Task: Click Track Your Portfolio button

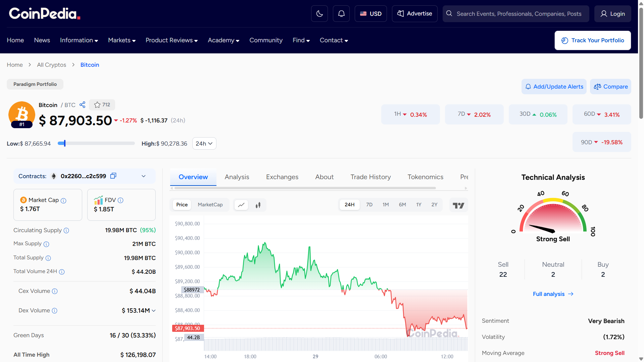Action: tap(593, 40)
